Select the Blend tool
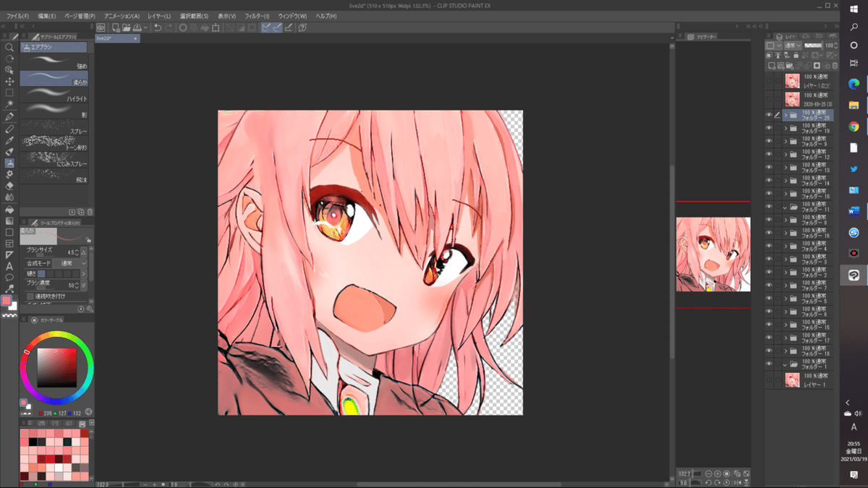Image resolution: width=868 pixels, height=488 pixels. [x=9, y=197]
